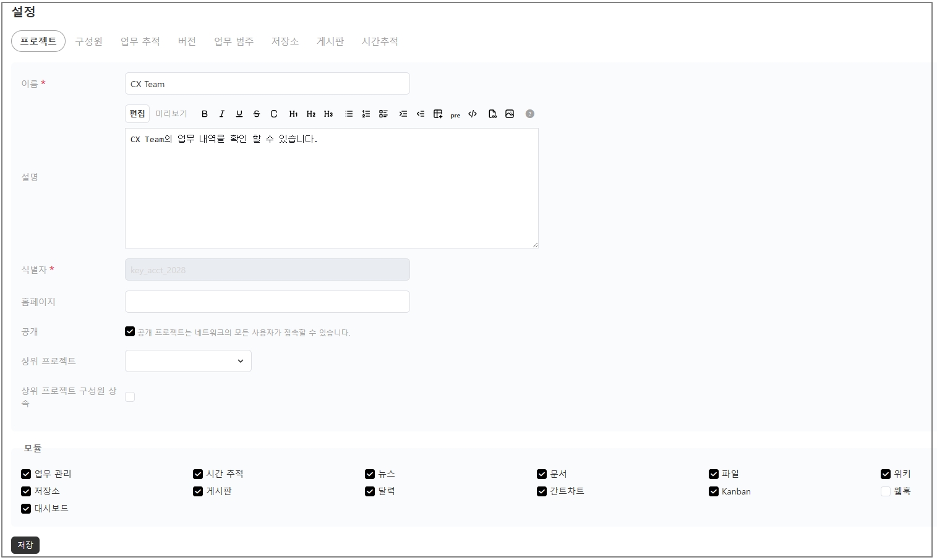Viewport: 937px width, 560px height.
Task: Decrease indent with unquote icon
Action: pyautogui.click(x=421, y=114)
